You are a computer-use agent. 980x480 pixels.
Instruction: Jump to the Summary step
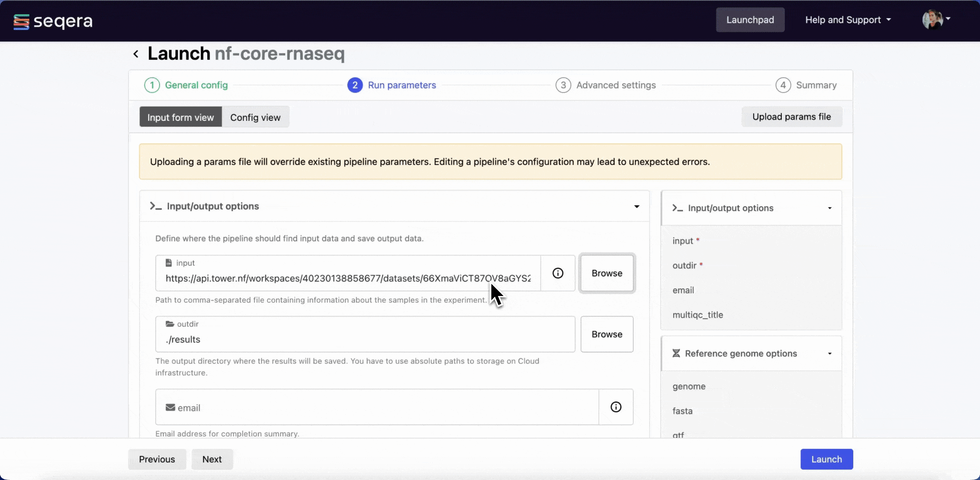pos(816,85)
